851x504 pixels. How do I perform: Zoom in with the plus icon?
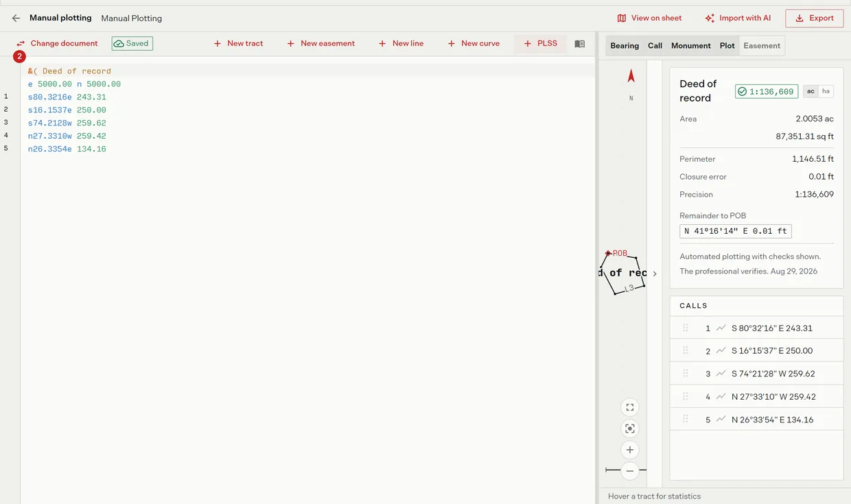(x=630, y=450)
